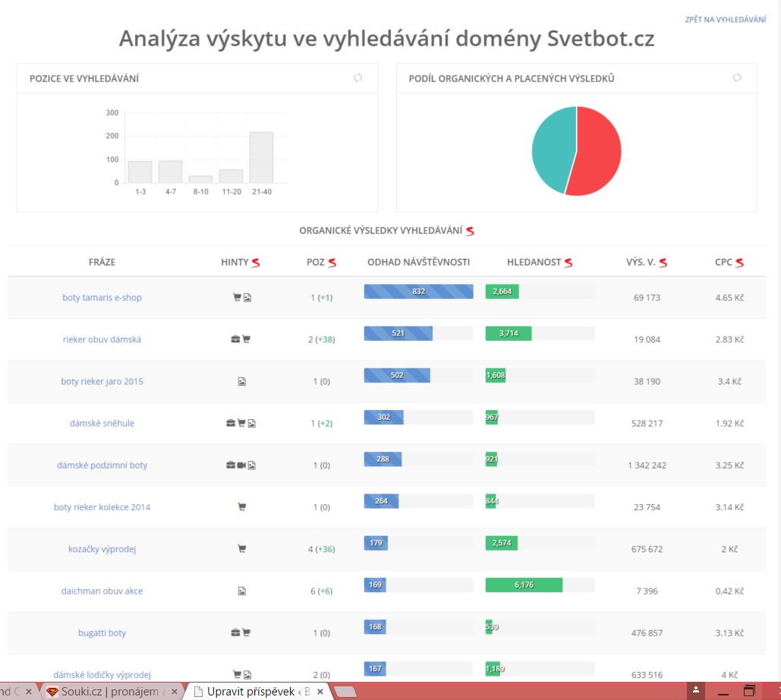Image resolution: width=781 pixels, height=700 pixels.
Task: Click red S icon beside Organické výsledky heading
Action: pos(470,231)
